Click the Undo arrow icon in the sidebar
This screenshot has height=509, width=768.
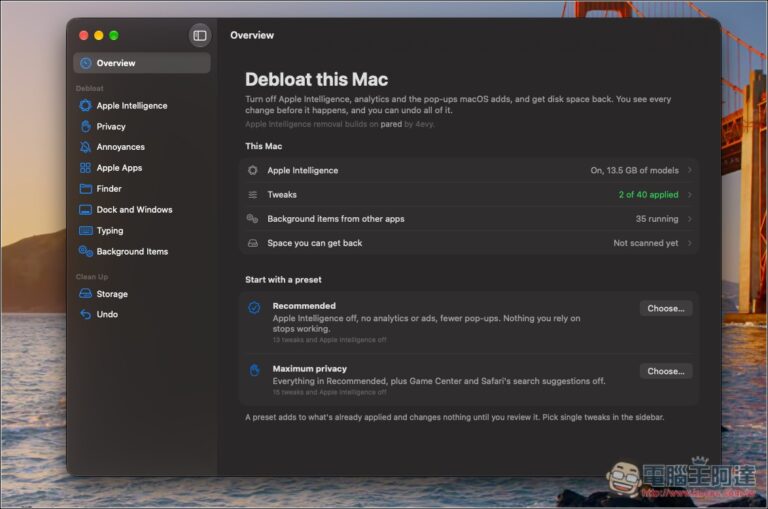tap(86, 314)
